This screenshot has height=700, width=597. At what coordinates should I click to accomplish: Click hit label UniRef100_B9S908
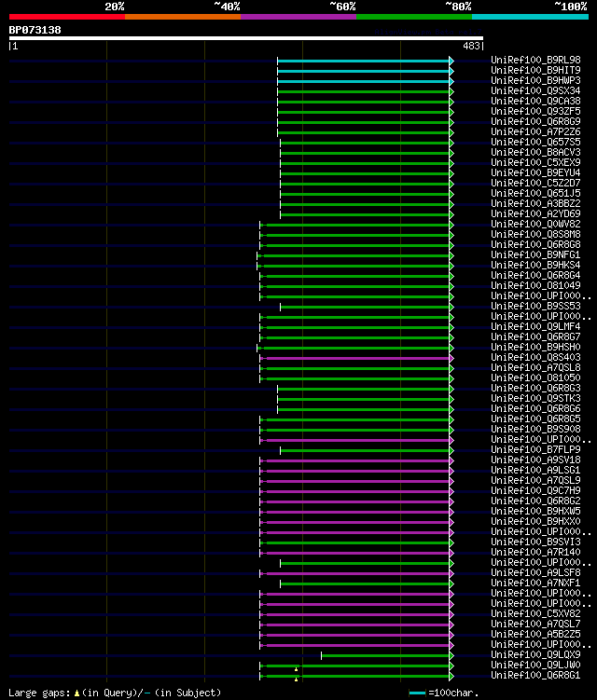coord(535,430)
